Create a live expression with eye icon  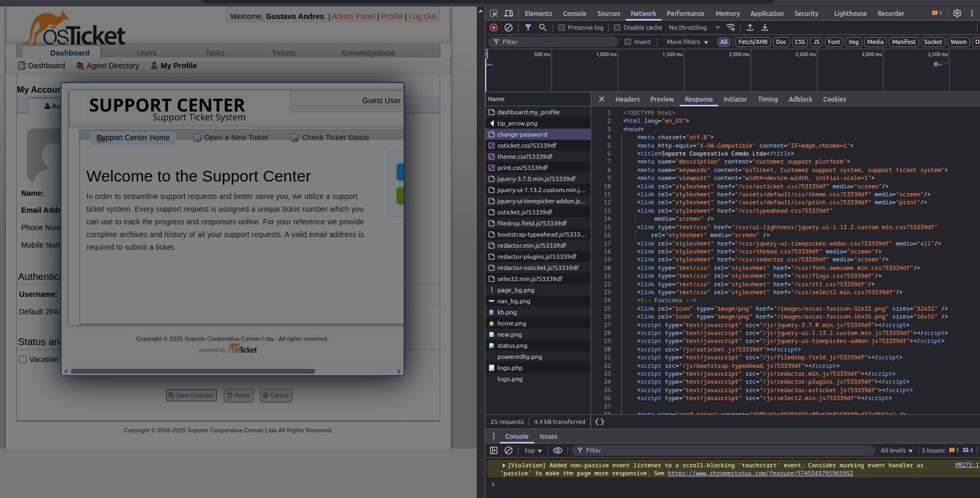[558, 450]
